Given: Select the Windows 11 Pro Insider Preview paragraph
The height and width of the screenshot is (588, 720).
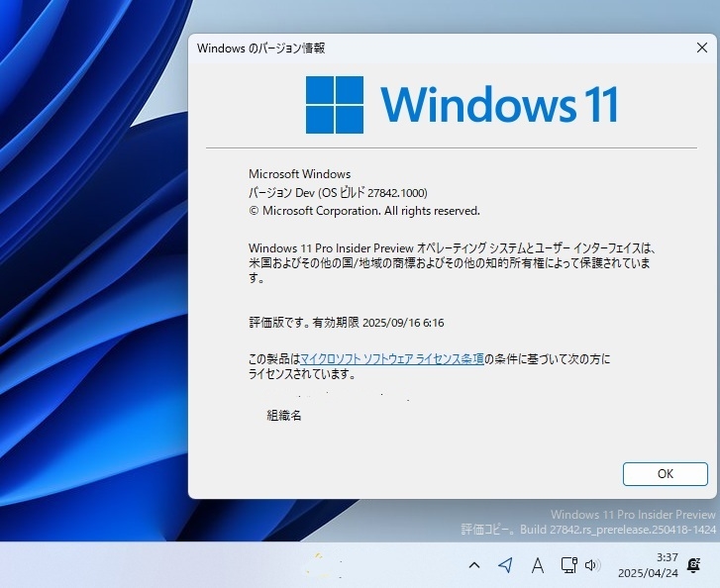Looking at the screenshot, I should (453, 263).
